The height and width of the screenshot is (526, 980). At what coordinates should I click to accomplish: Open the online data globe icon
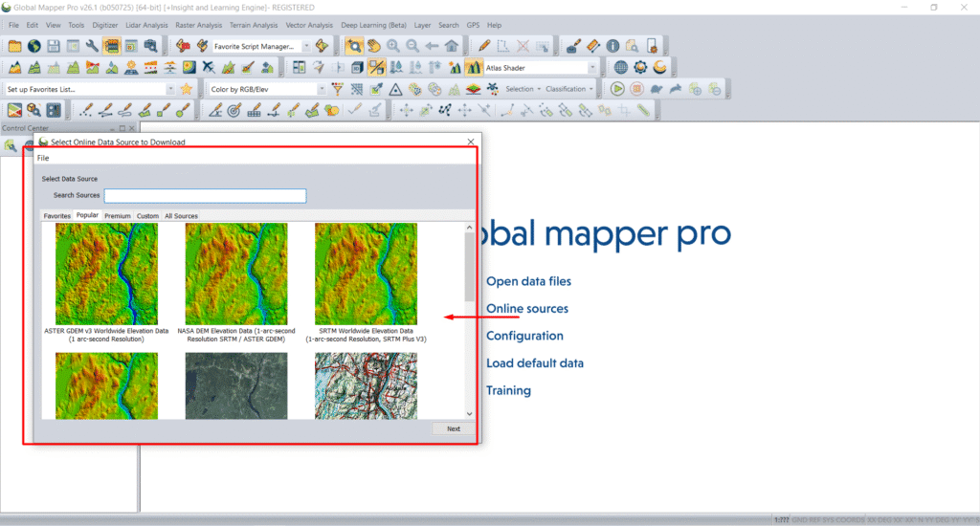point(33,46)
